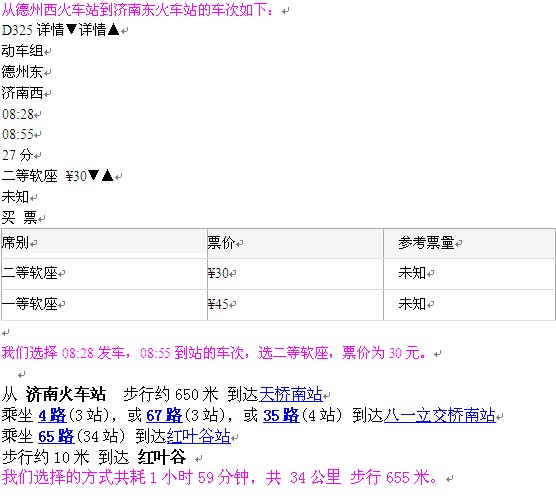Select the 一等软座 table row cell

coord(104,305)
